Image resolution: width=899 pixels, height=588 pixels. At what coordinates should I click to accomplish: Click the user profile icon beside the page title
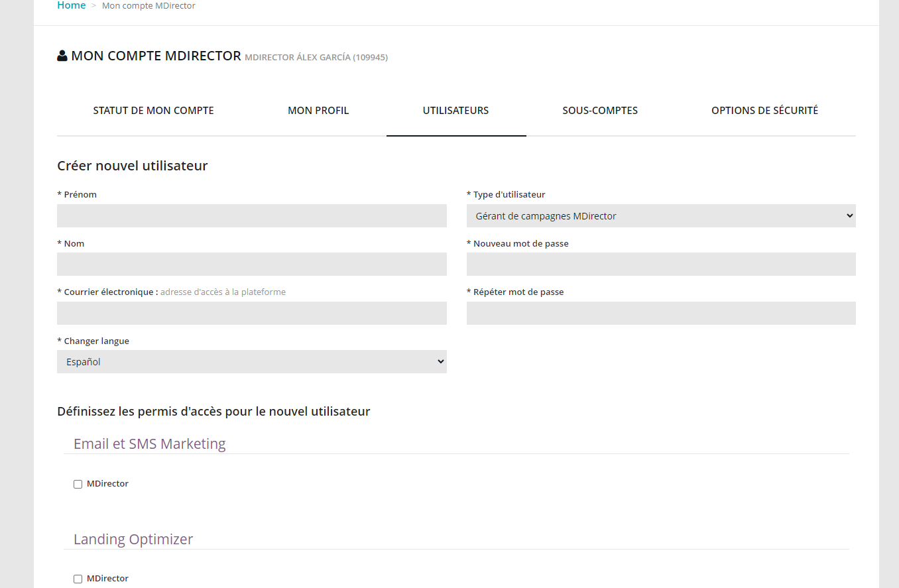coord(62,56)
